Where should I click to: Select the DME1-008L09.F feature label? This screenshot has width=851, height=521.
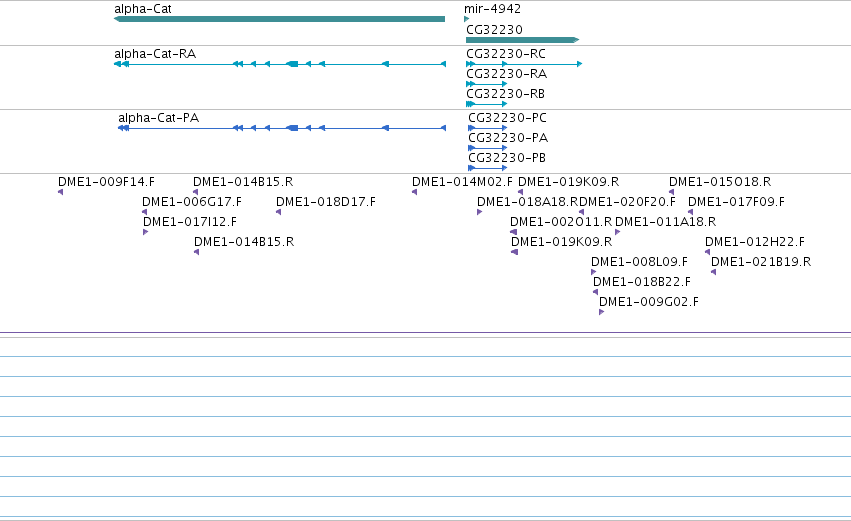click(639, 262)
